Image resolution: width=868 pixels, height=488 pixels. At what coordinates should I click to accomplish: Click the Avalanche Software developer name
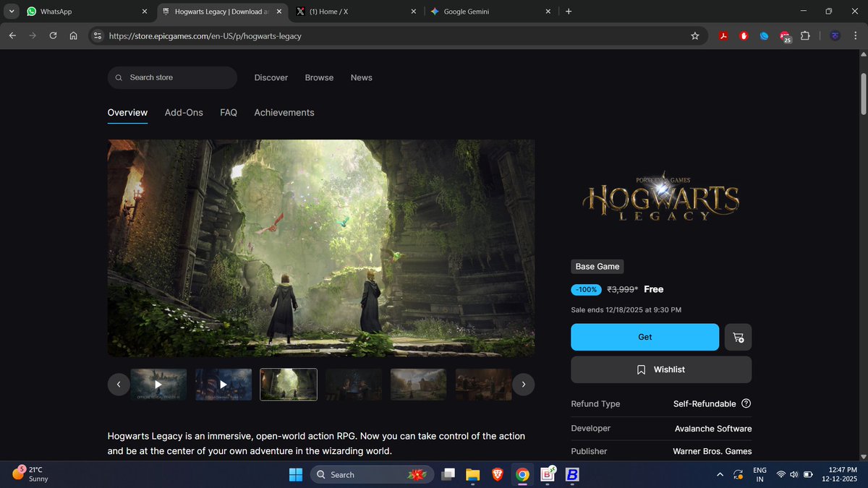(x=713, y=429)
